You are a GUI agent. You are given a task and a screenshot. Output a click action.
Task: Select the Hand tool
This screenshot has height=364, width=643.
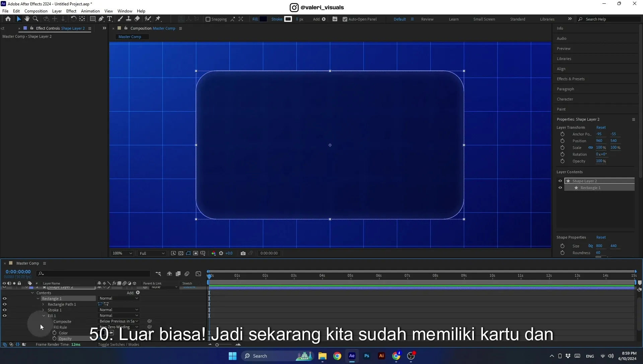tap(27, 19)
